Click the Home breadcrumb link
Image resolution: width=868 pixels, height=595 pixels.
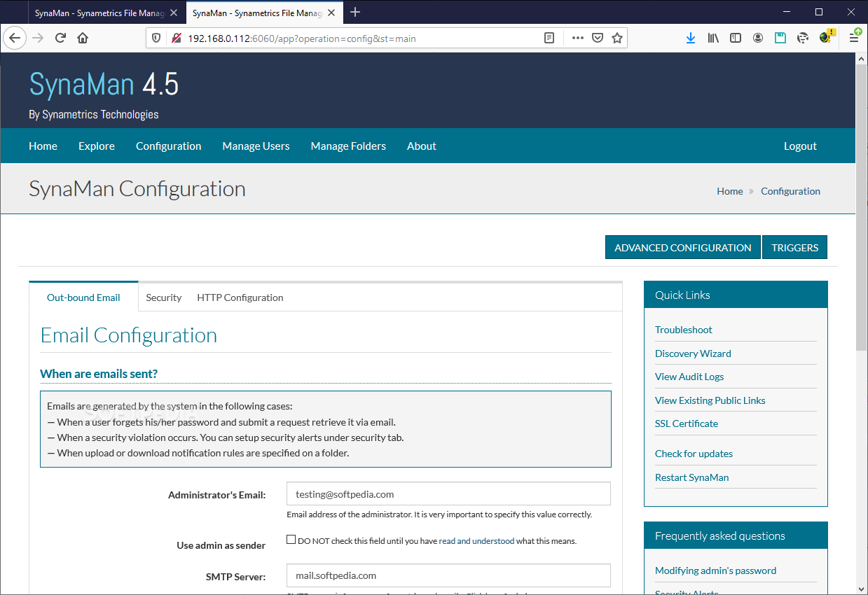point(729,191)
